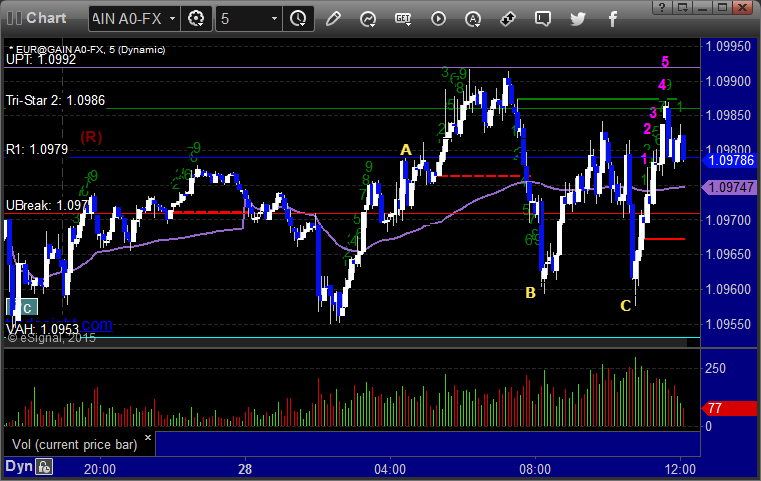Image resolution: width=761 pixels, height=481 pixels.
Task: Click the 1.09950 price axis label
Action: [728, 47]
